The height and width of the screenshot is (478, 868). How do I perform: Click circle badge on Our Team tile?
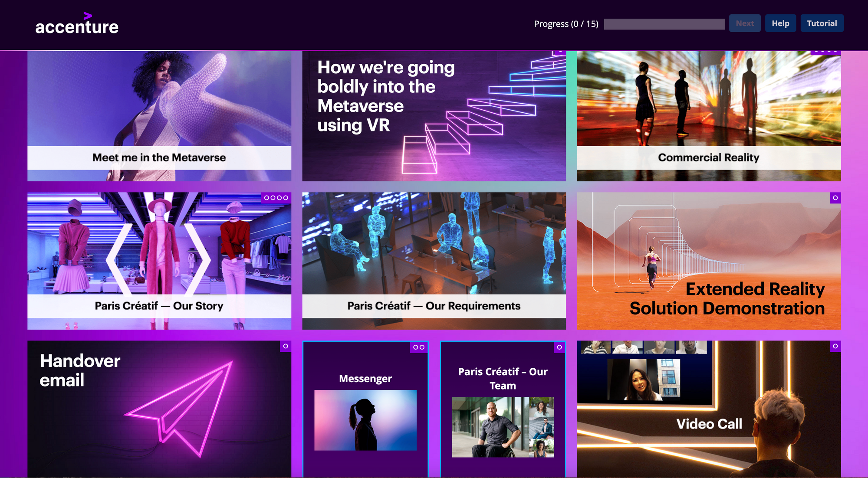pyautogui.click(x=559, y=347)
